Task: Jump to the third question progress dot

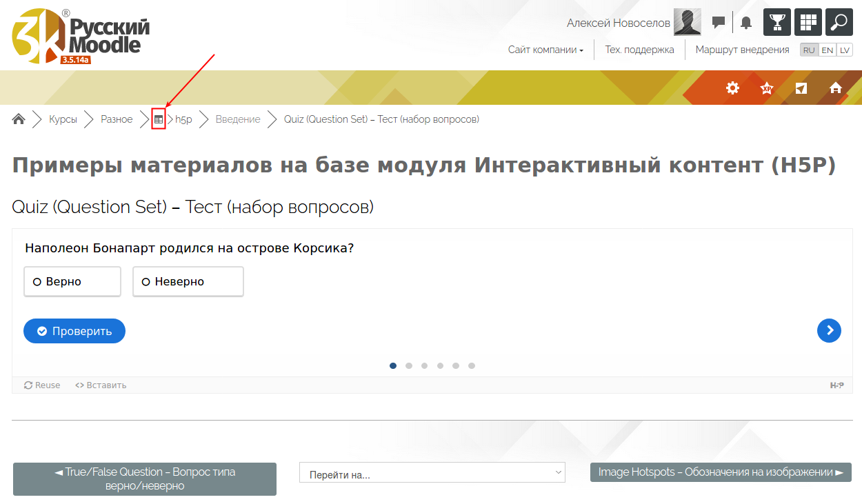Action: [x=424, y=366]
